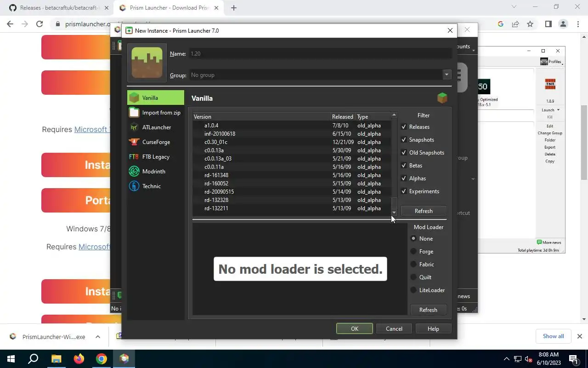The image size is (588, 368).
Task: Open the Chrome share icon in address bar
Action: pos(515,24)
